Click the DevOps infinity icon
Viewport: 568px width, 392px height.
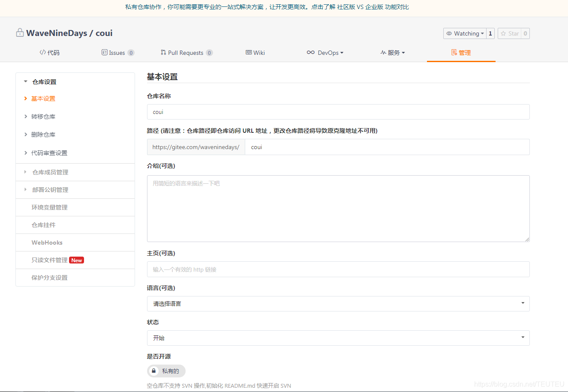point(311,52)
